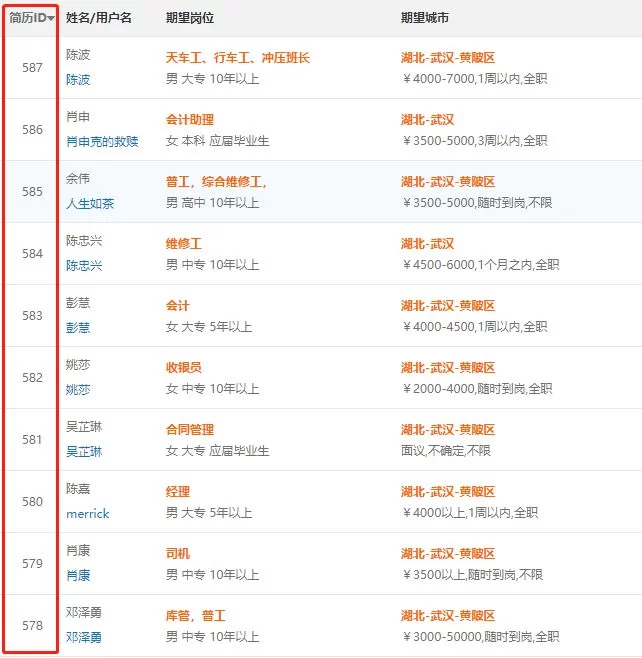Viewport: 642px width, 658px height.
Task: Open the 司机 position link
Action: pyautogui.click(x=177, y=554)
